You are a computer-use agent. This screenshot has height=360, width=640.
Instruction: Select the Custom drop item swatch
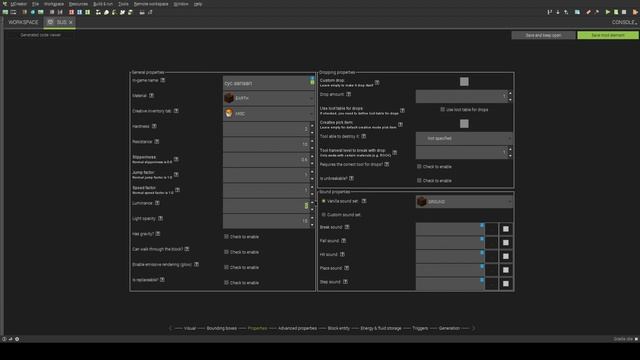click(x=464, y=82)
